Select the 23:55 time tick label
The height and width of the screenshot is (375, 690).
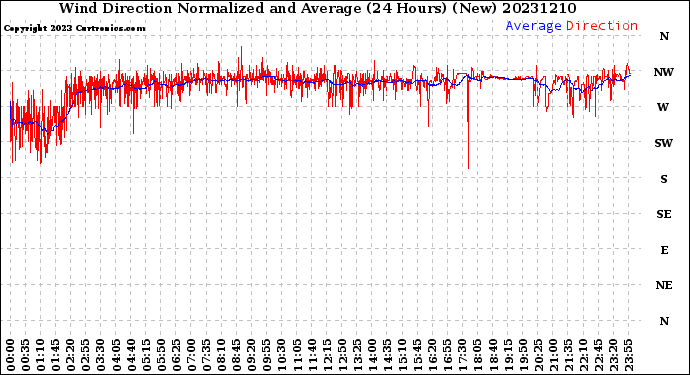tap(628, 355)
